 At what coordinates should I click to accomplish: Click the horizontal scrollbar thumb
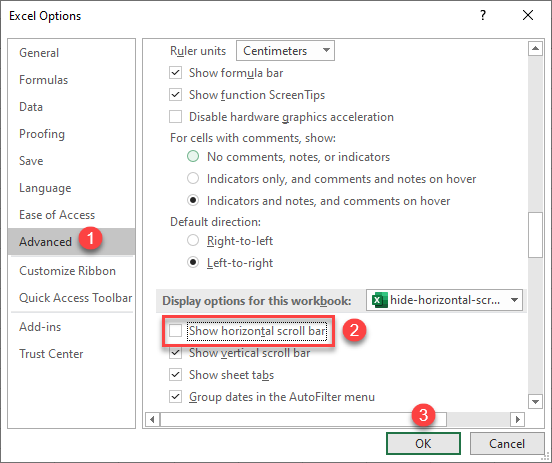(303, 419)
